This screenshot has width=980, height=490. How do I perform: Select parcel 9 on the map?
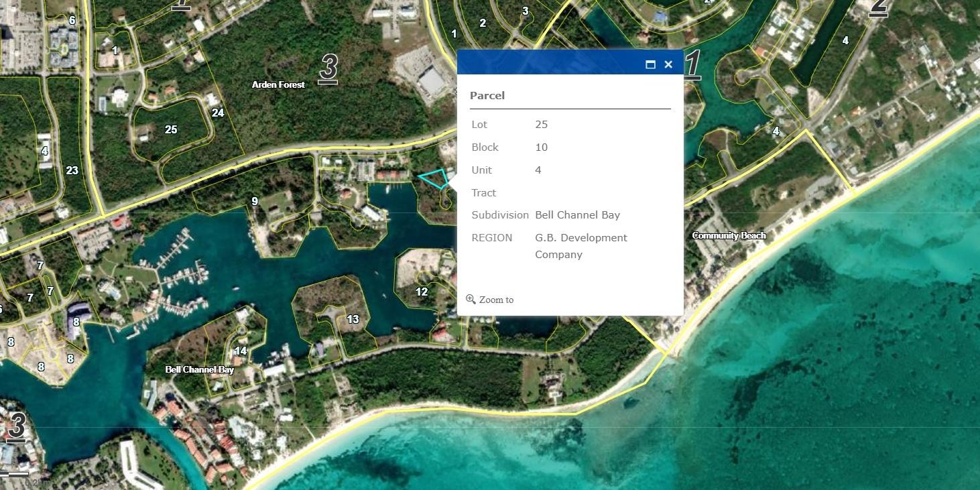(x=255, y=201)
